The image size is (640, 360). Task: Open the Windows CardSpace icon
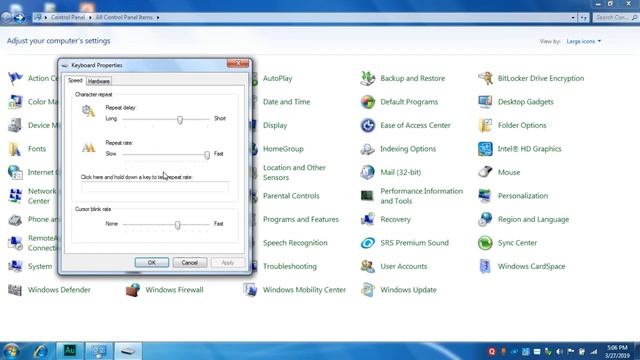pyautogui.click(x=485, y=266)
